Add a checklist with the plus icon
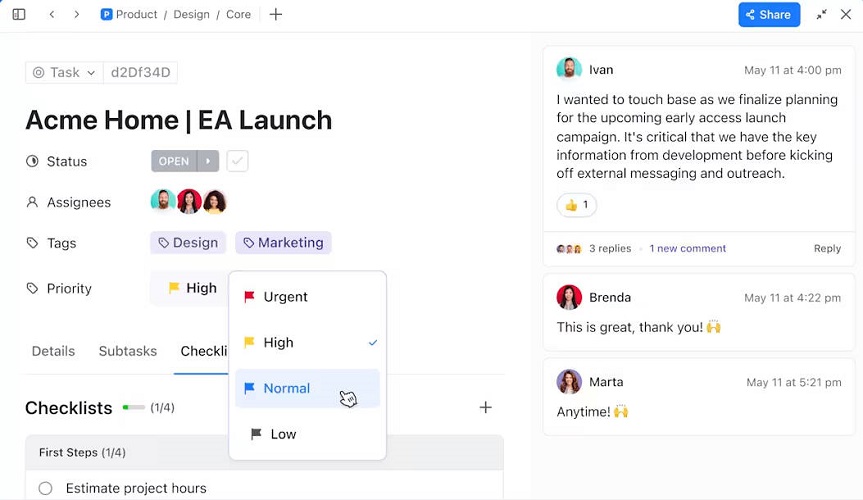The image size is (863, 500). (x=485, y=407)
